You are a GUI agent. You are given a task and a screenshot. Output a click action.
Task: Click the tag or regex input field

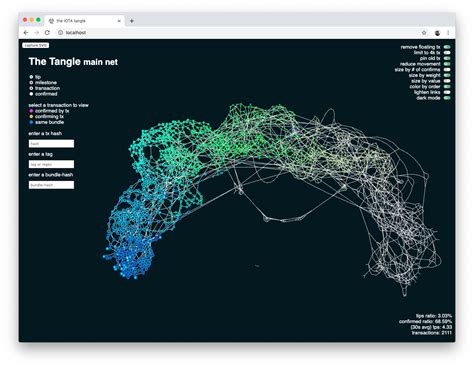51,164
